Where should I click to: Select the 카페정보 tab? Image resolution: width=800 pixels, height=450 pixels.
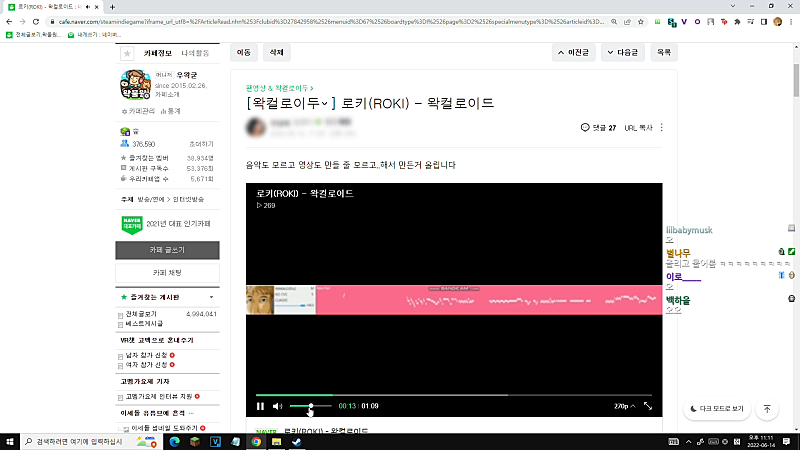click(x=158, y=53)
